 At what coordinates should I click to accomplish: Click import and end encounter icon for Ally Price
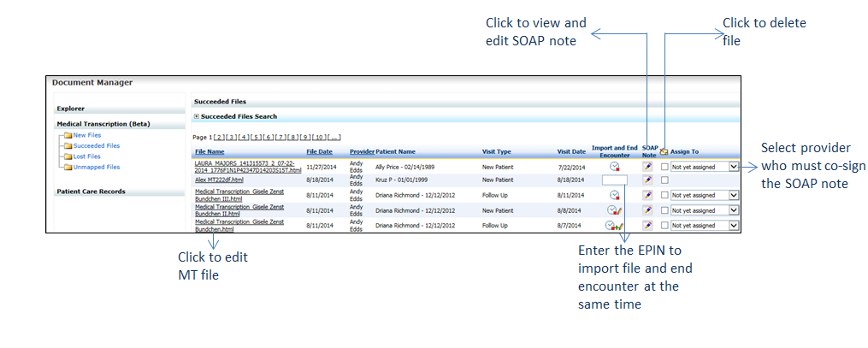(614, 167)
